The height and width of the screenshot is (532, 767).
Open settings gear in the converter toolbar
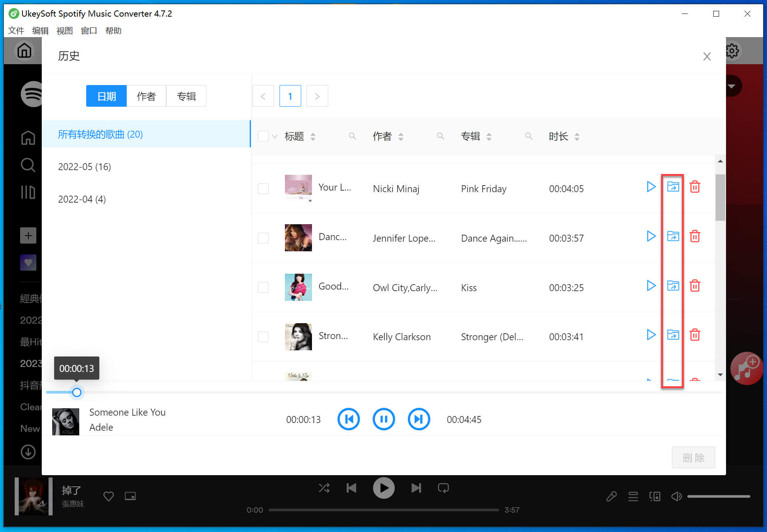732,51
